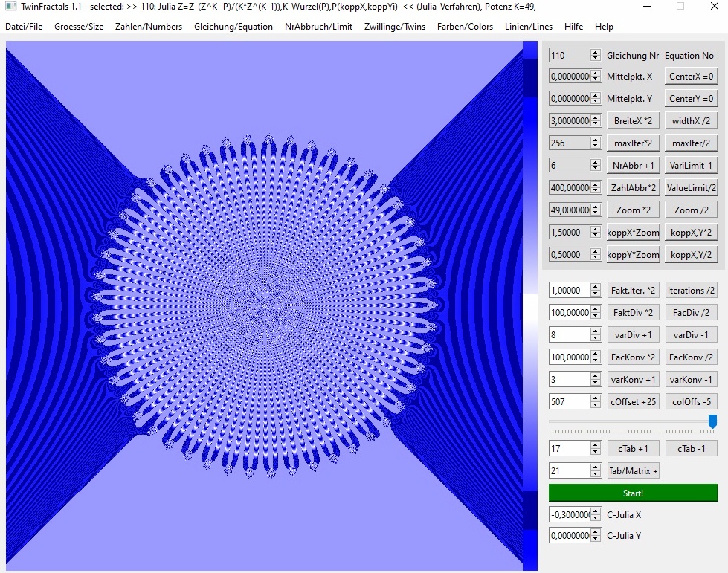The width and height of the screenshot is (728, 573).
Task: Click the Zoom /2 button
Action: tap(692, 210)
